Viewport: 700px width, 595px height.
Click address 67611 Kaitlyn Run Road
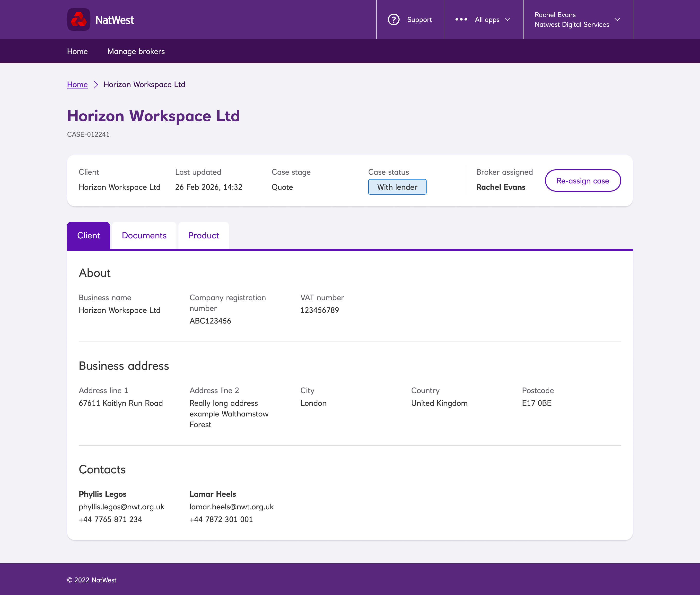point(121,403)
